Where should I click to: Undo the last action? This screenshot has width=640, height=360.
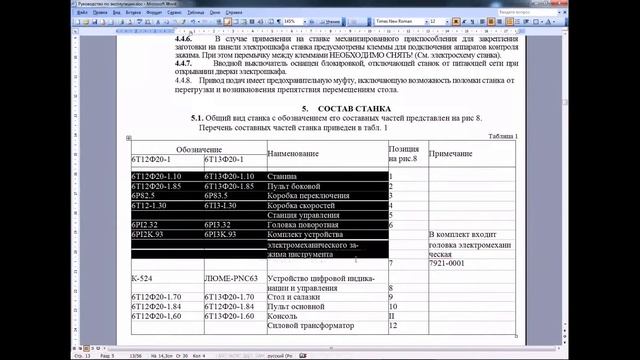coord(193,22)
